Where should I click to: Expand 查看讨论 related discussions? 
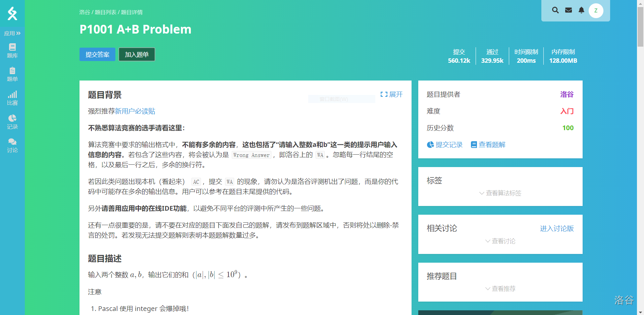click(500, 241)
